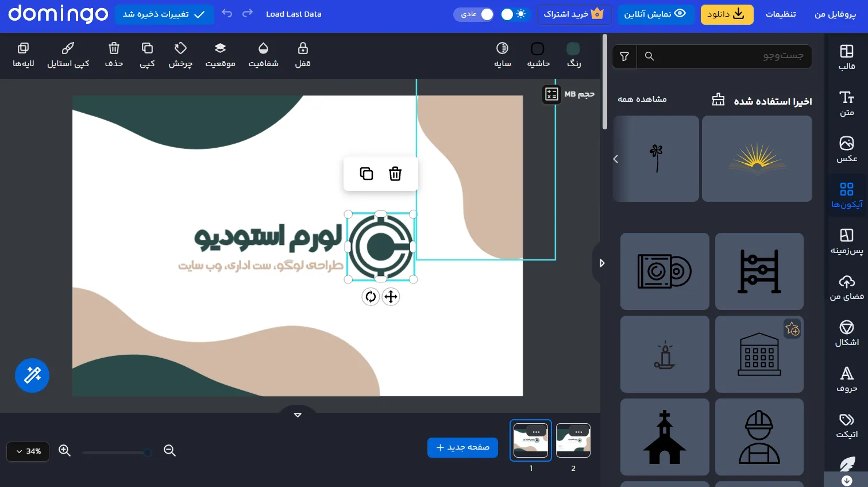Click صفحه جدید new page button
868x487 pixels.
[x=462, y=447]
